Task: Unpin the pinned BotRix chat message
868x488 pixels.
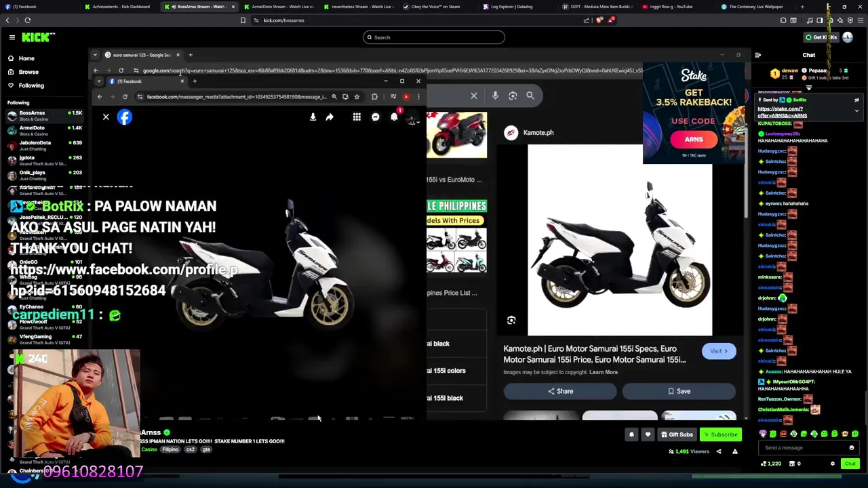Action: pos(856,100)
